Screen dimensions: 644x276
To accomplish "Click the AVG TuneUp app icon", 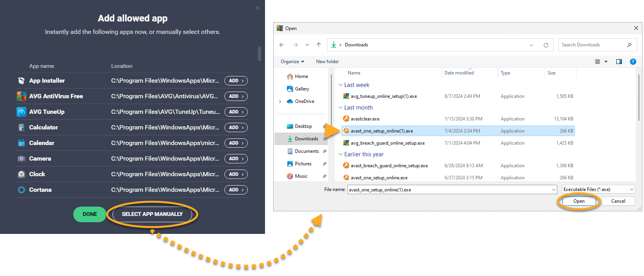I will coord(21,112).
